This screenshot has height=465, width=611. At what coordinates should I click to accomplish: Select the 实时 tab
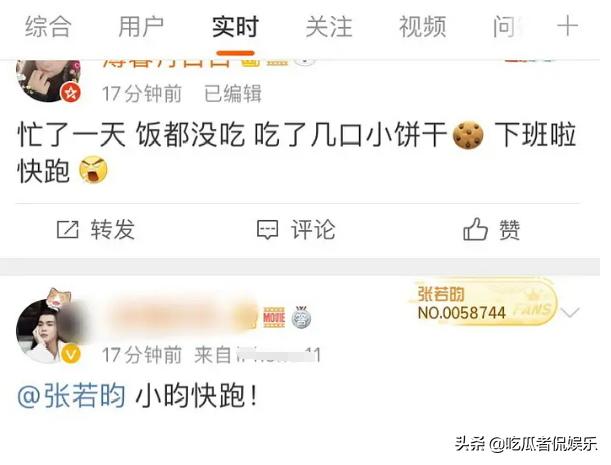pos(235,27)
